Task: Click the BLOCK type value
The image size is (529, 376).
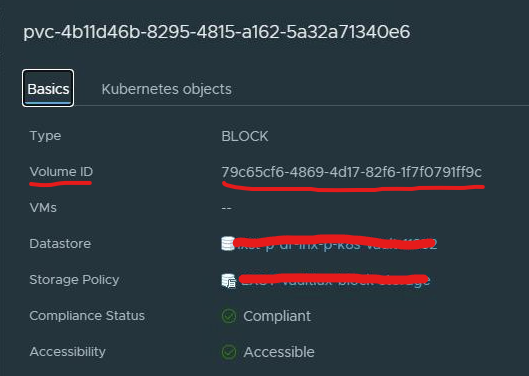Action: 245,136
